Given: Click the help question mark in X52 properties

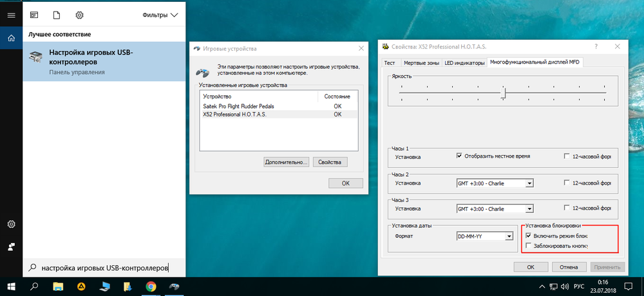Looking at the screenshot, I should coord(596,47).
